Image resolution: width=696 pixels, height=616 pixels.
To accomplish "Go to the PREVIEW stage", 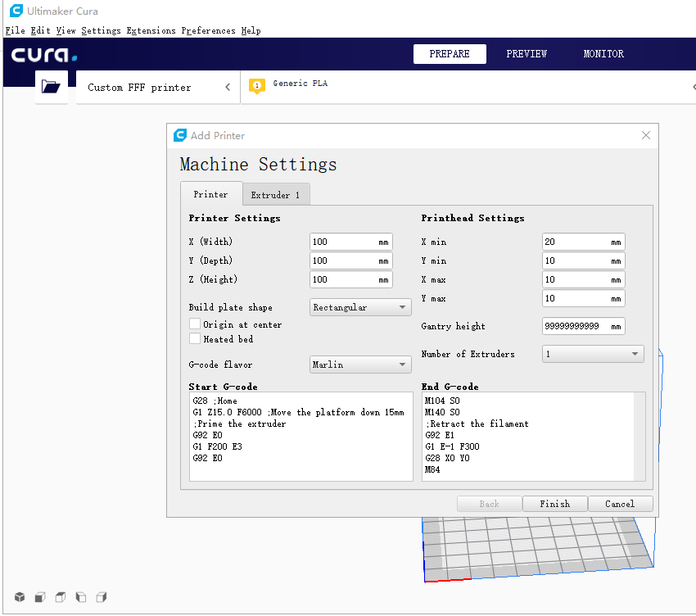I will tap(527, 54).
